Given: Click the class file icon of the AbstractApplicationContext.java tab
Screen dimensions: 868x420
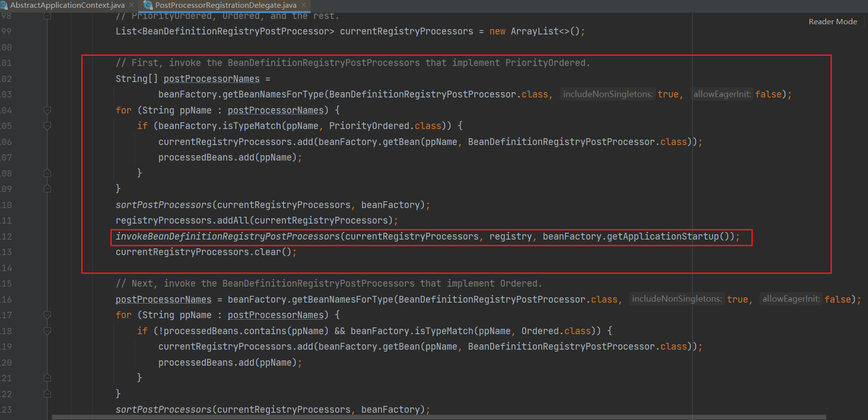Looking at the screenshot, I should coord(4,5).
